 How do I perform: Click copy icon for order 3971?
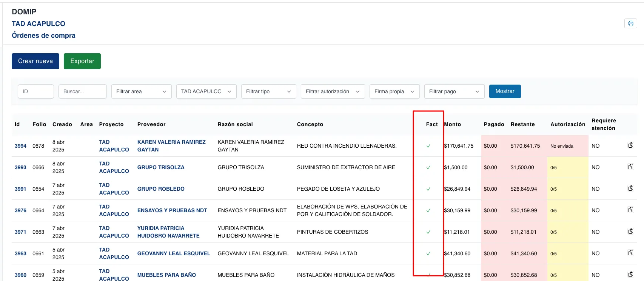[x=630, y=232]
